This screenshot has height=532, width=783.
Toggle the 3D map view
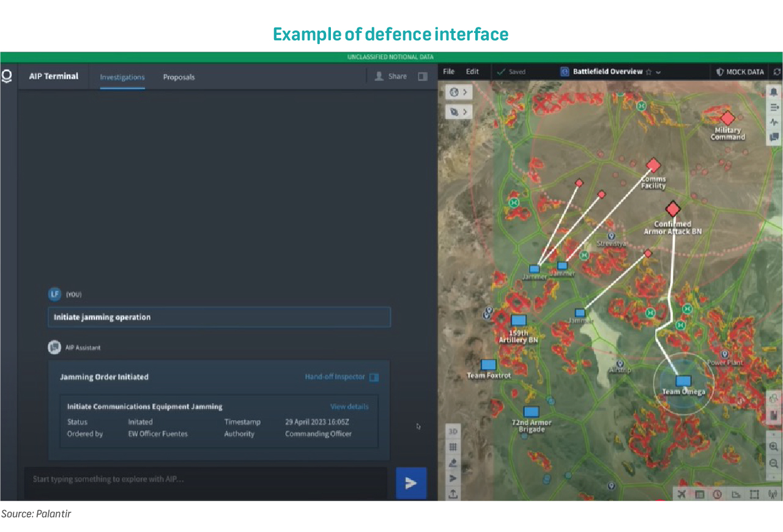pyautogui.click(x=453, y=431)
